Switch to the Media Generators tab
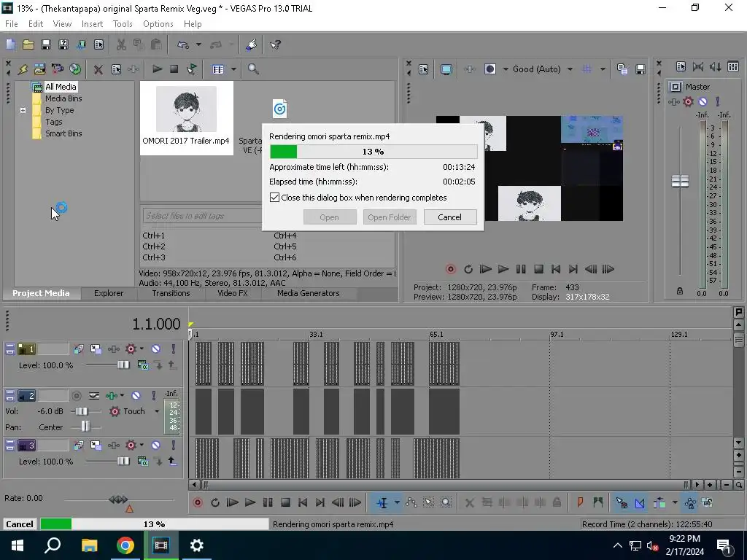This screenshot has height=560, width=747. pos(309,293)
